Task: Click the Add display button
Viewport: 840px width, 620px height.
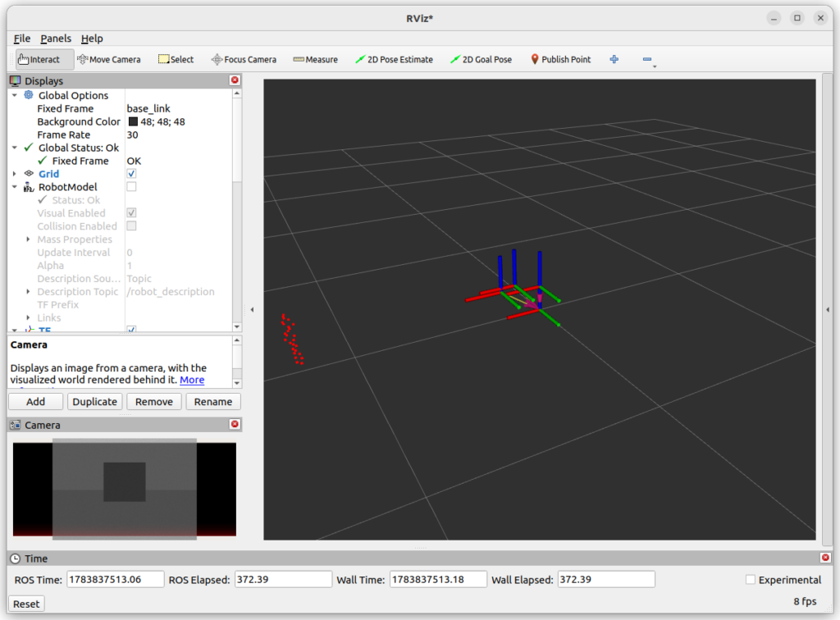Action: [x=35, y=402]
